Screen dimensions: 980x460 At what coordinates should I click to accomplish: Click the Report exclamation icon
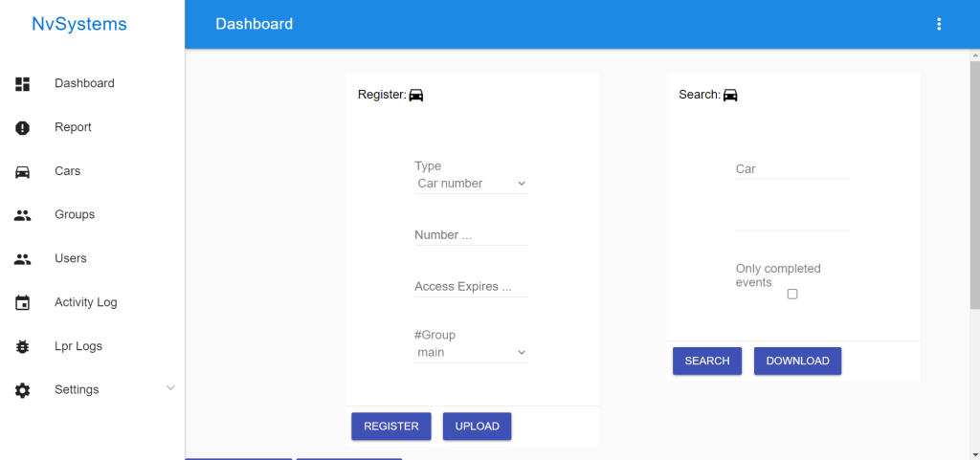23,128
